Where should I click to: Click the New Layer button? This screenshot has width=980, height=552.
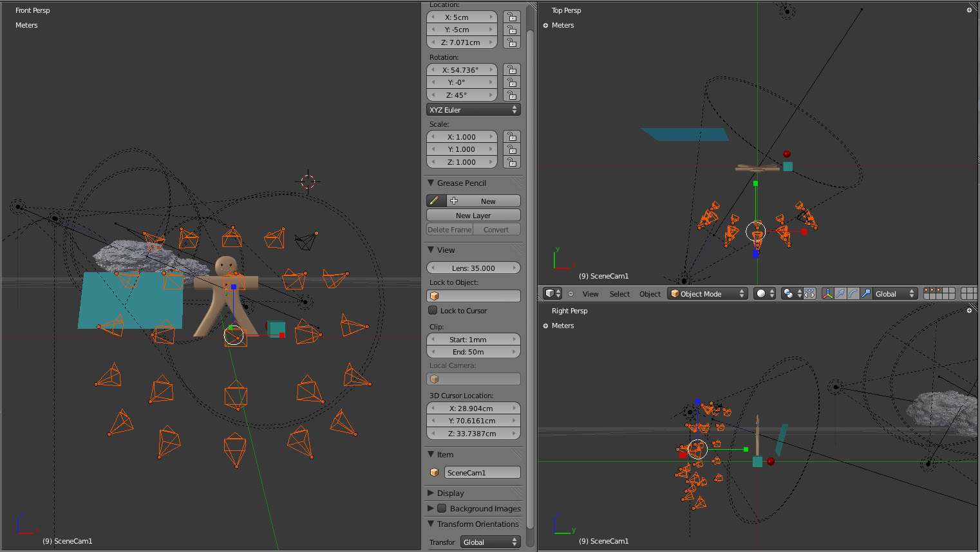473,216
